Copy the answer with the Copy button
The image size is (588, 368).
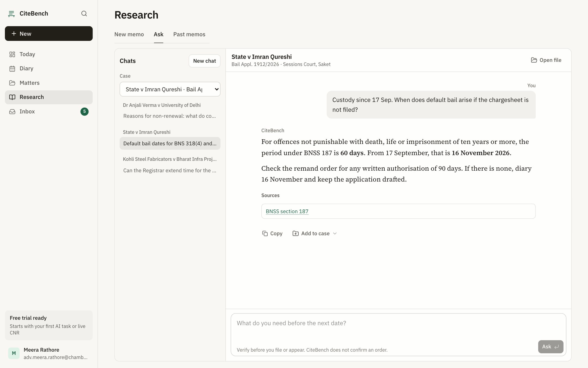point(272,233)
